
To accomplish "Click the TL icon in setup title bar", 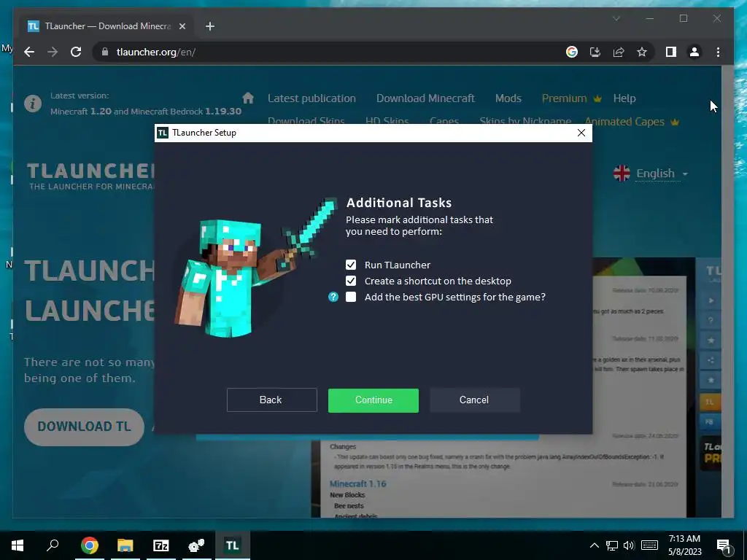I will pyautogui.click(x=163, y=133).
